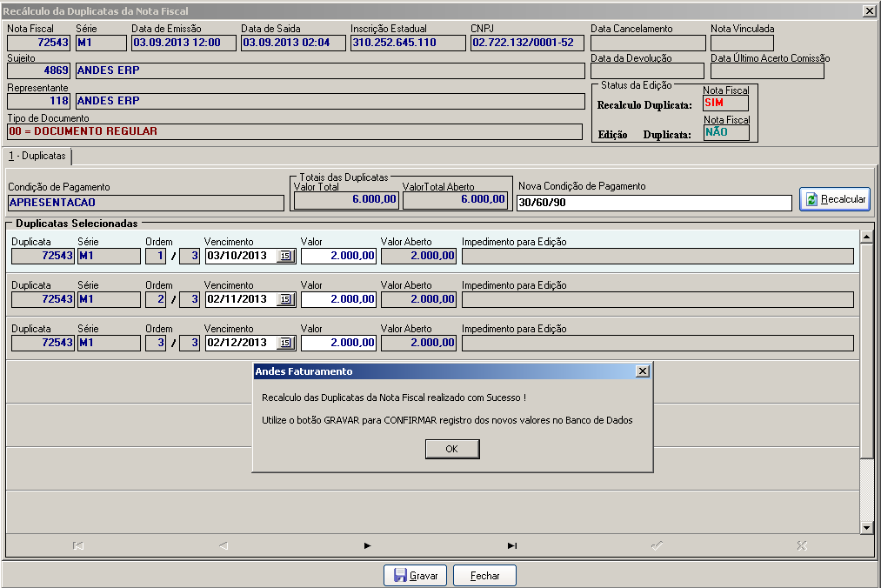Click the post edit checkmark navigator icon
The height and width of the screenshot is (588, 881).
[x=657, y=545]
